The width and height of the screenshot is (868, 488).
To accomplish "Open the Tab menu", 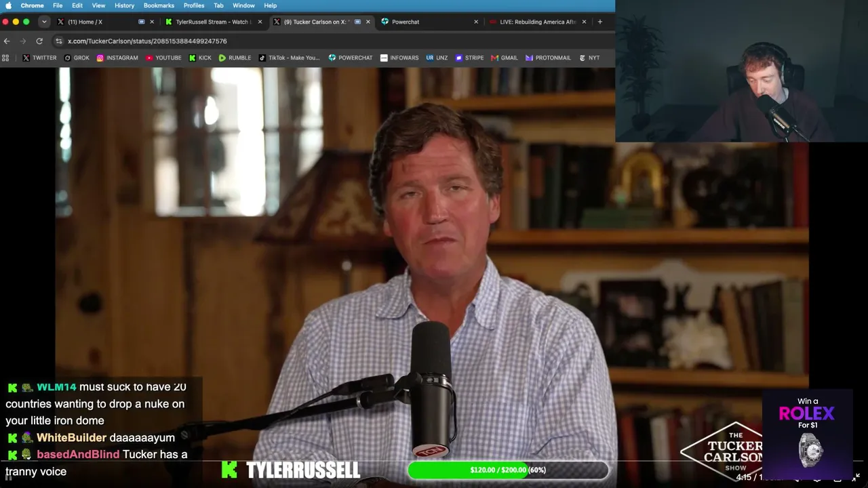I will 218,5.
